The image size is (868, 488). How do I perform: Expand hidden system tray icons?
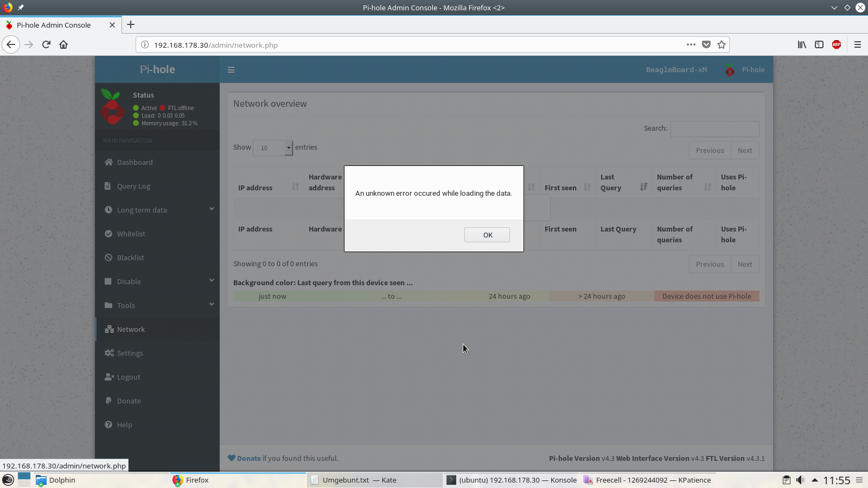814,480
